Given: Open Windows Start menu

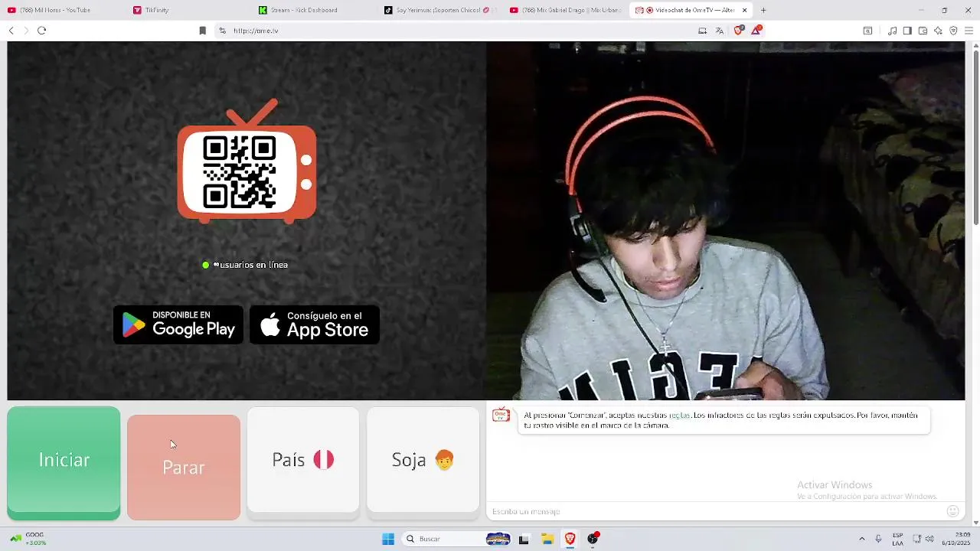Looking at the screenshot, I should tap(388, 539).
